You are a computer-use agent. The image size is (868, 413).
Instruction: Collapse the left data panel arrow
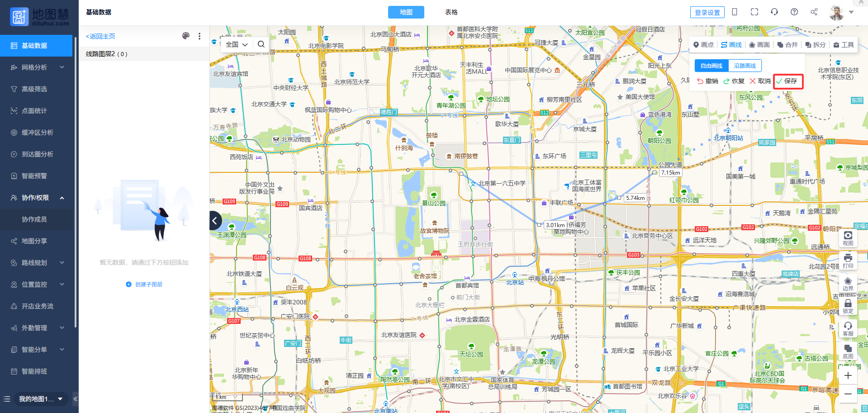pyautogui.click(x=215, y=221)
